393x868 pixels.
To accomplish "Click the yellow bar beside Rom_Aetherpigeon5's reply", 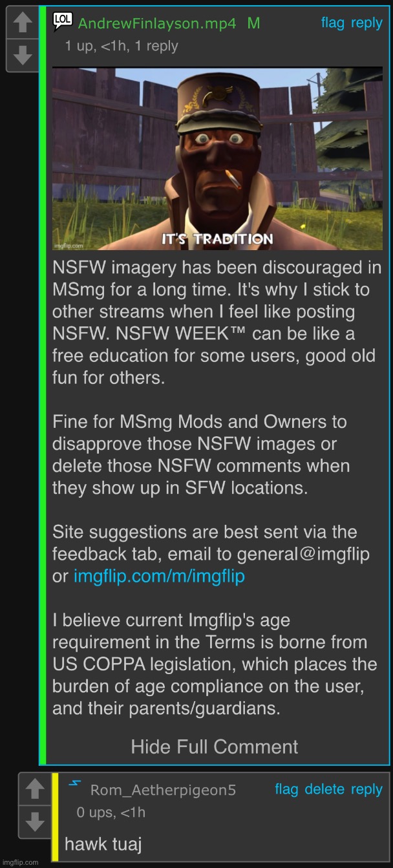I will click(55, 817).
